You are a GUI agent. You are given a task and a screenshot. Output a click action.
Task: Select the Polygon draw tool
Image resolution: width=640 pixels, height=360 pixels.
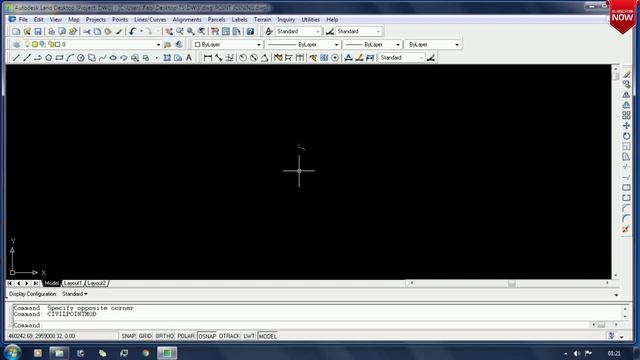click(49, 58)
